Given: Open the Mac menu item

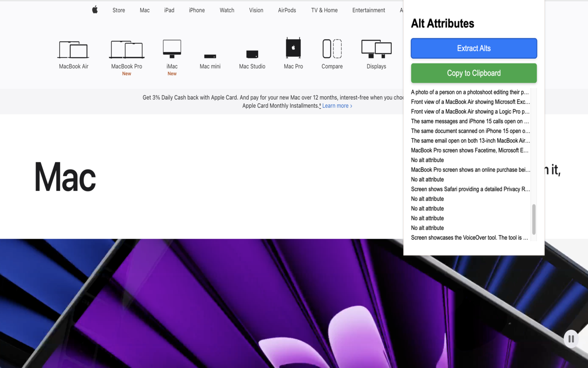Looking at the screenshot, I should (x=145, y=10).
